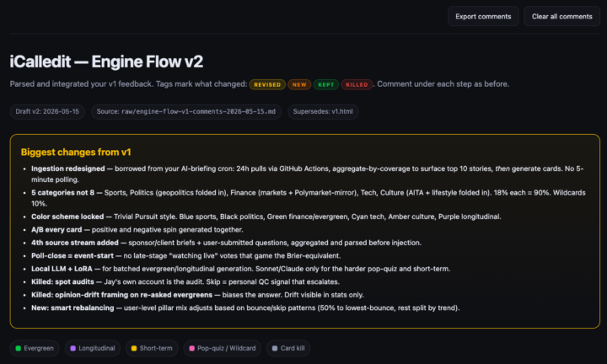Viewport: 607px width, 364px height.
Task: Click the Card kill legend chip
Action: click(x=288, y=348)
